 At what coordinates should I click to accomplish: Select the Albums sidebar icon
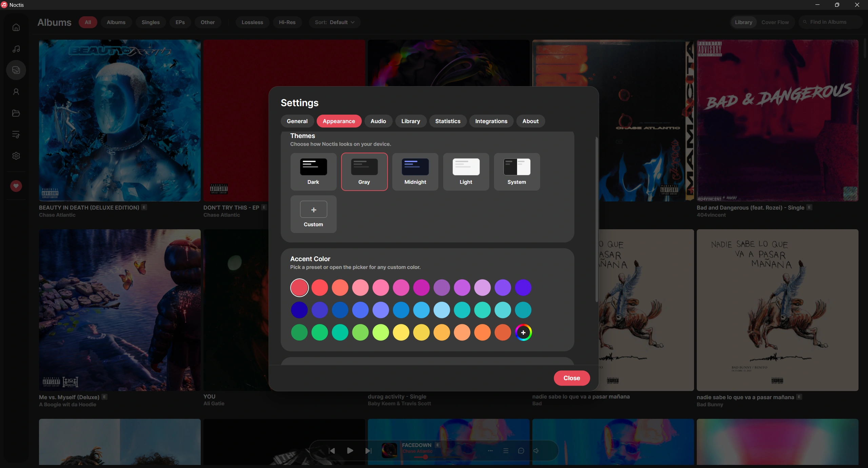16,70
